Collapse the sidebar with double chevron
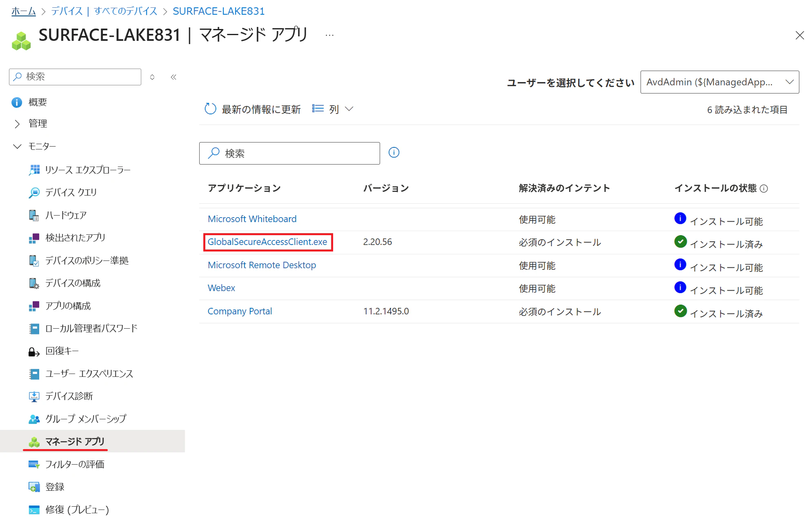Screen dimensions: 812x523 [x=174, y=77]
